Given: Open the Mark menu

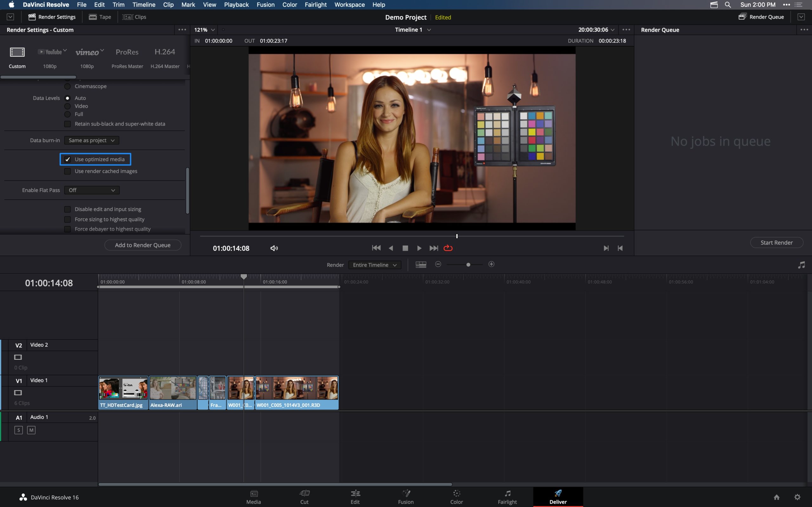Looking at the screenshot, I should (188, 5).
